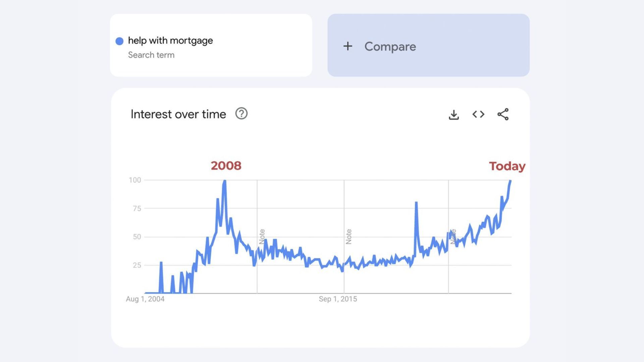Screen dimensions: 644x362
Task: Open the embed code icon
Action: point(478,114)
